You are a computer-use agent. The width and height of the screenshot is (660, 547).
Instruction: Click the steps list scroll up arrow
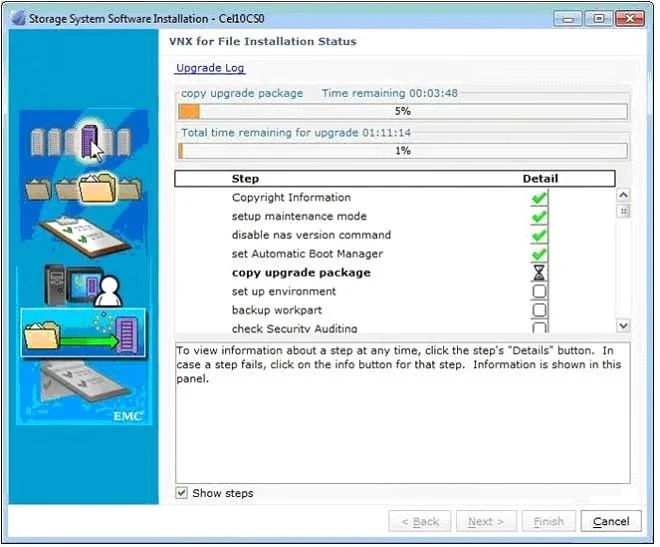[623, 195]
